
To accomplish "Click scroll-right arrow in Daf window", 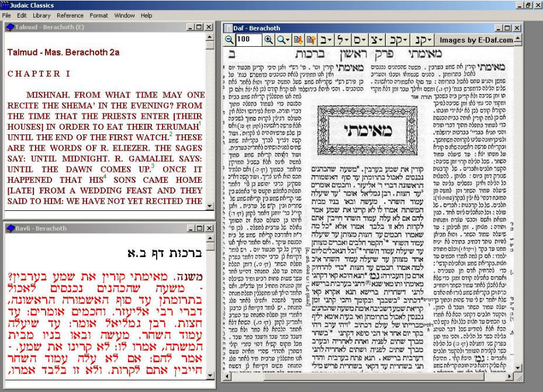I will pyautogui.click(x=510, y=376).
